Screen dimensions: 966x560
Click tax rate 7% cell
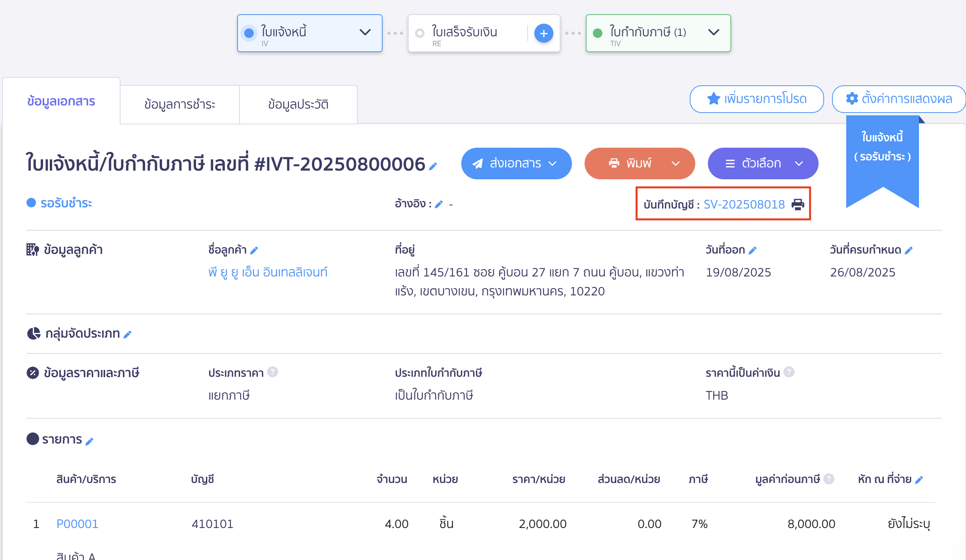pyautogui.click(x=699, y=524)
